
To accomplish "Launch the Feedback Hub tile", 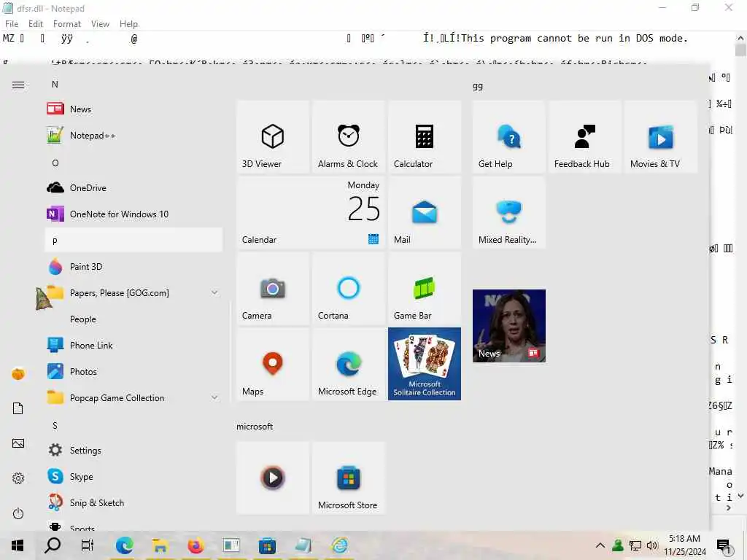I will click(585, 136).
